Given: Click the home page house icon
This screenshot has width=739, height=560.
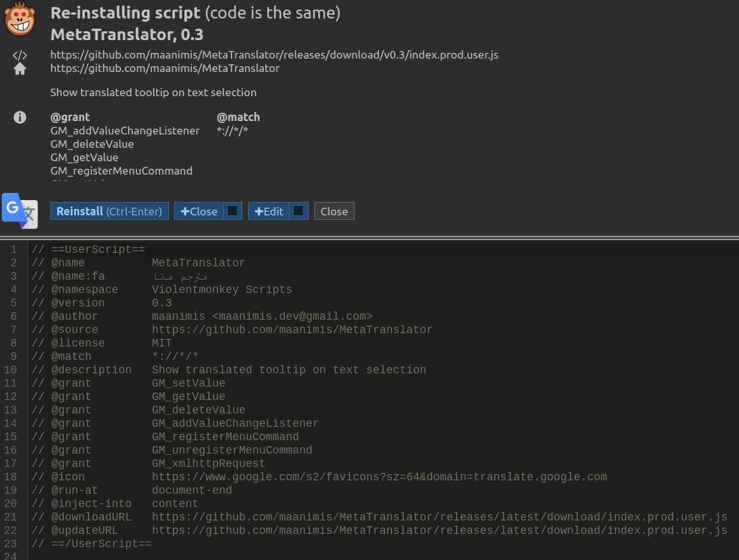Looking at the screenshot, I should pyautogui.click(x=20, y=69).
